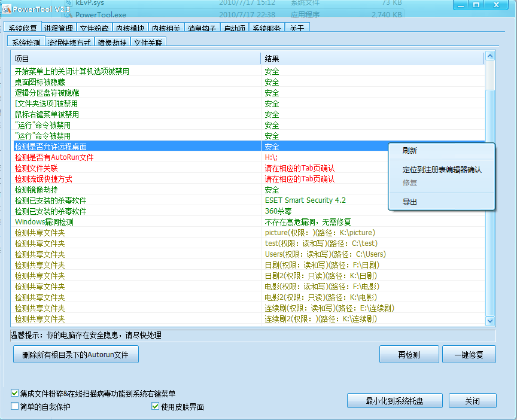Click the 结果 column header
The image size is (517, 420).
pos(373,59)
